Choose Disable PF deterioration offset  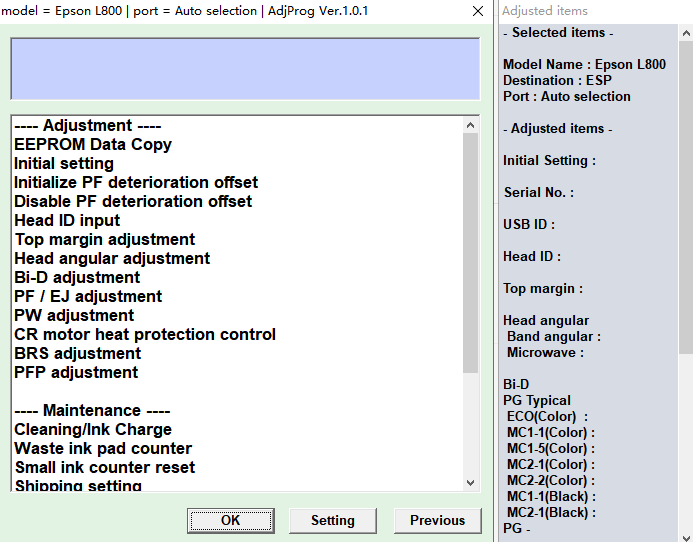click(x=133, y=202)
